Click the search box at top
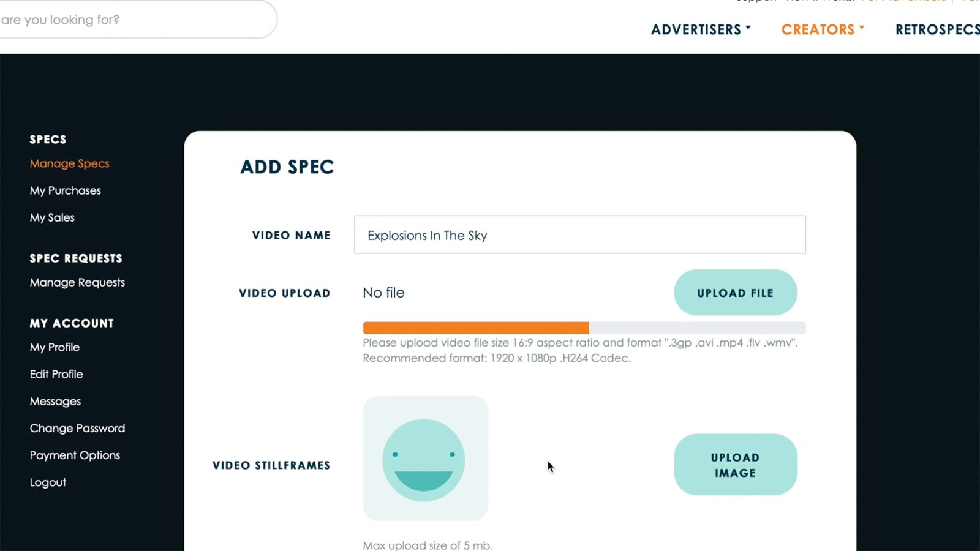 click(135, 20)
